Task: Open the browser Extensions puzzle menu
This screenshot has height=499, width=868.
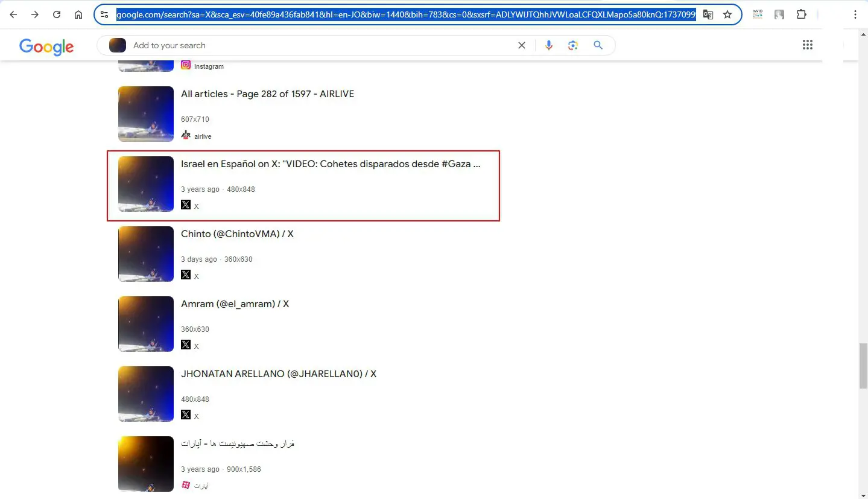Action: tap(801, 14)
